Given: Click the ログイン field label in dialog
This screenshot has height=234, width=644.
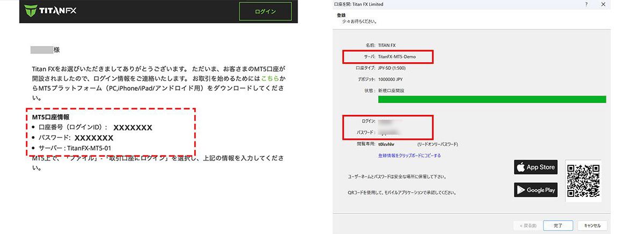Looking at the screenshot, I should point(369,121).
